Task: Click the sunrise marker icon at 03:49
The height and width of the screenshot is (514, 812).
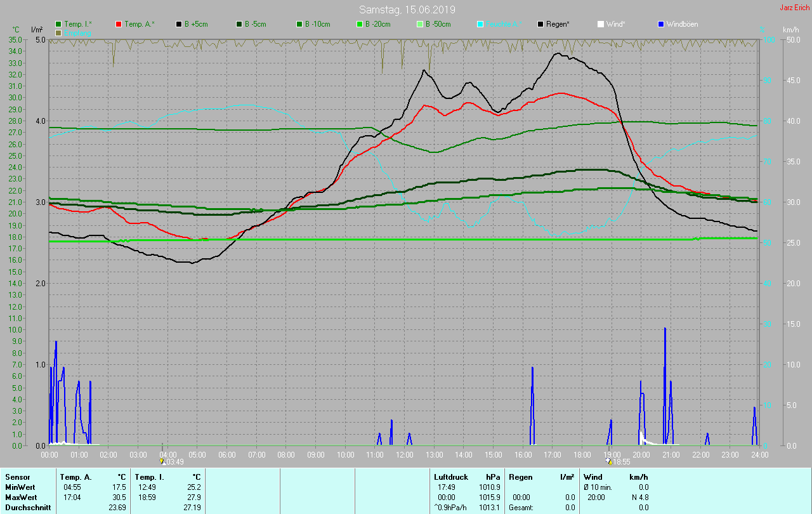Action: tap(163, 461)
